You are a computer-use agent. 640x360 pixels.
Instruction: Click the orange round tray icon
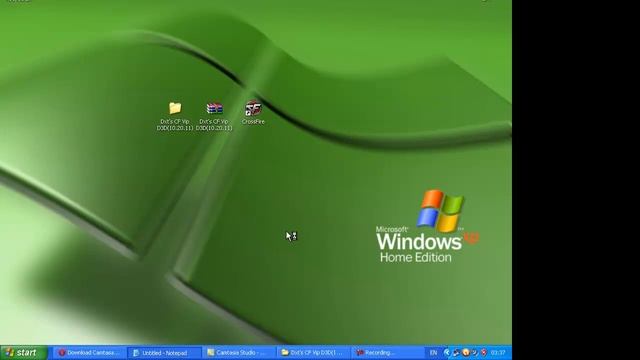point(465,353)
